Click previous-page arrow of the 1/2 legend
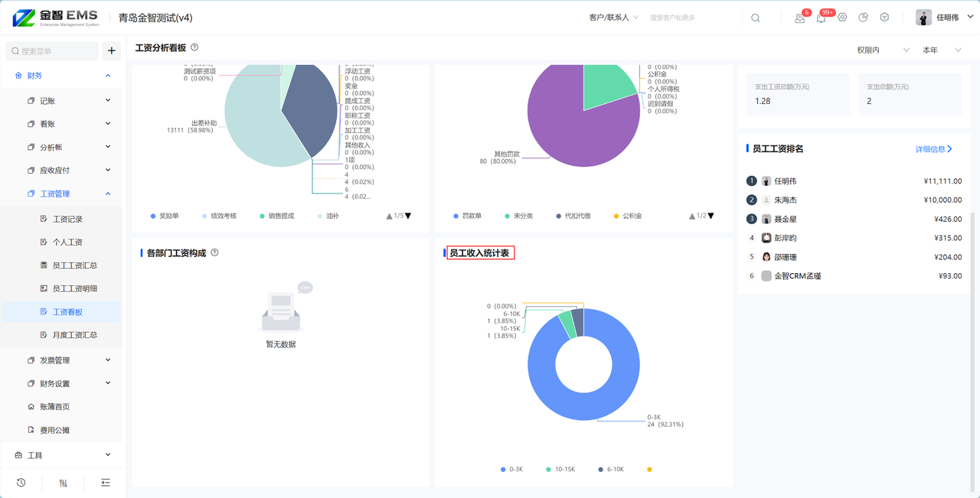Screen dimensions: 980x498 pos(693,216)
